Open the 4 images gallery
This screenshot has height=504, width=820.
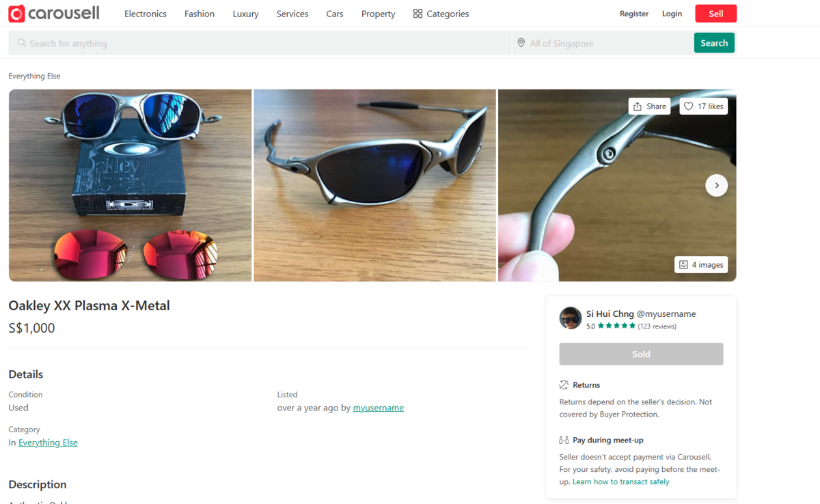point(701,265)
